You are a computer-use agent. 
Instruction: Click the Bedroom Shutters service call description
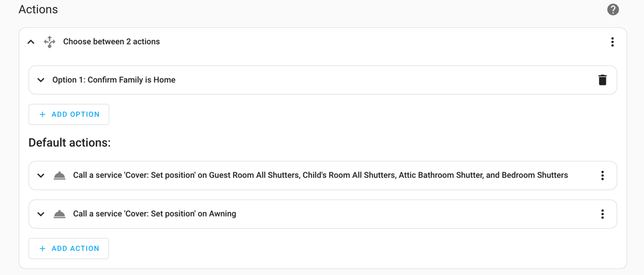coord(320,176)
